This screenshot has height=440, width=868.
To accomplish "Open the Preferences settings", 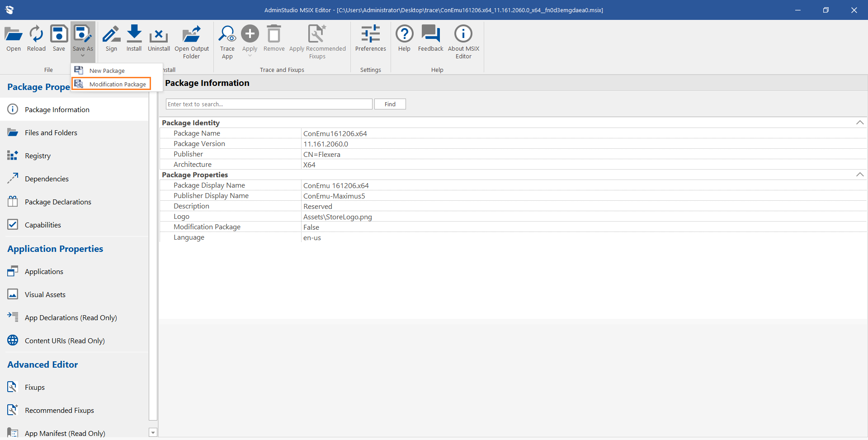I will [x=370, y=34].
